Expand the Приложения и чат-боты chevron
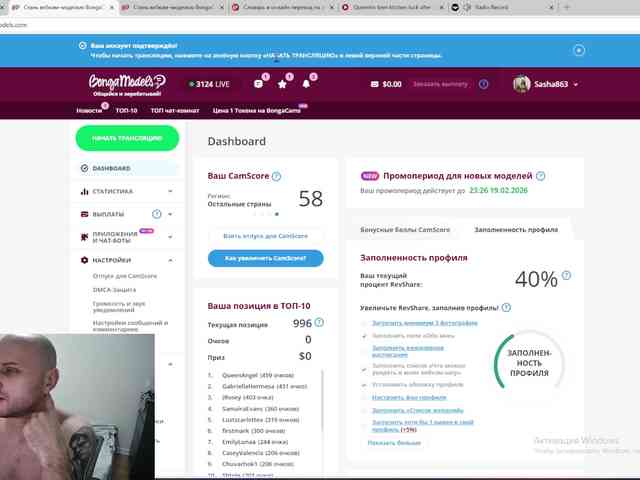640x480 pixels. coord(170,237)
